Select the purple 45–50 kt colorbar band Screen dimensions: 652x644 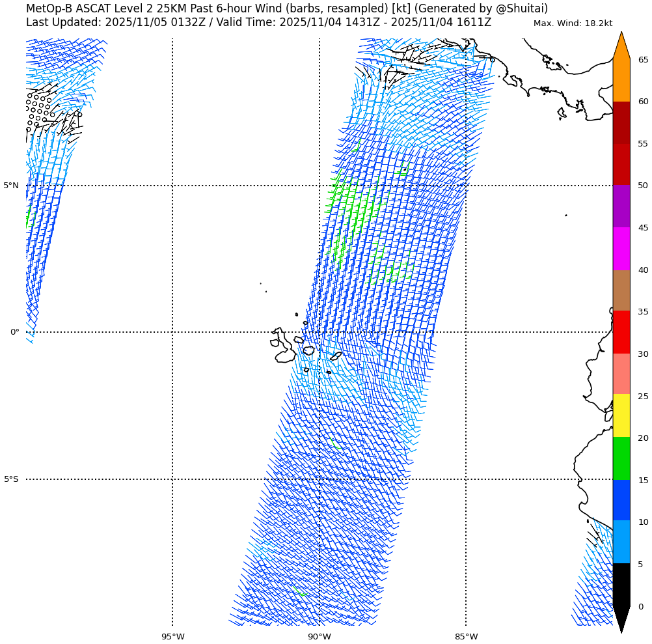pos(621,206)
